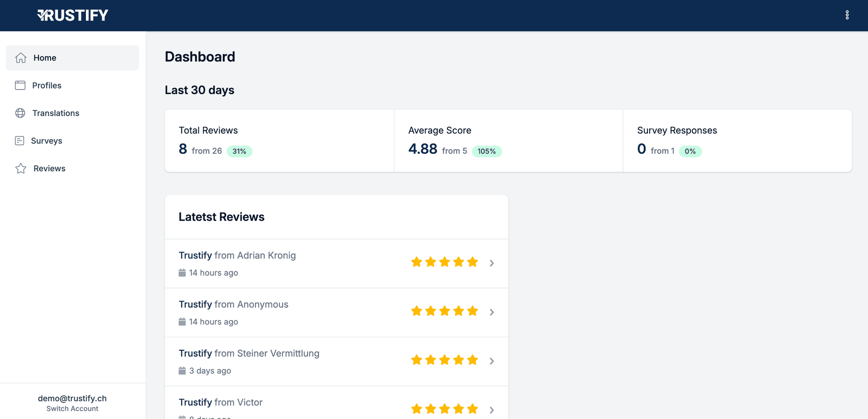
Task: Expand the review from Adrian Kronig
Action: pyautogui.click(x=492, y=263)
